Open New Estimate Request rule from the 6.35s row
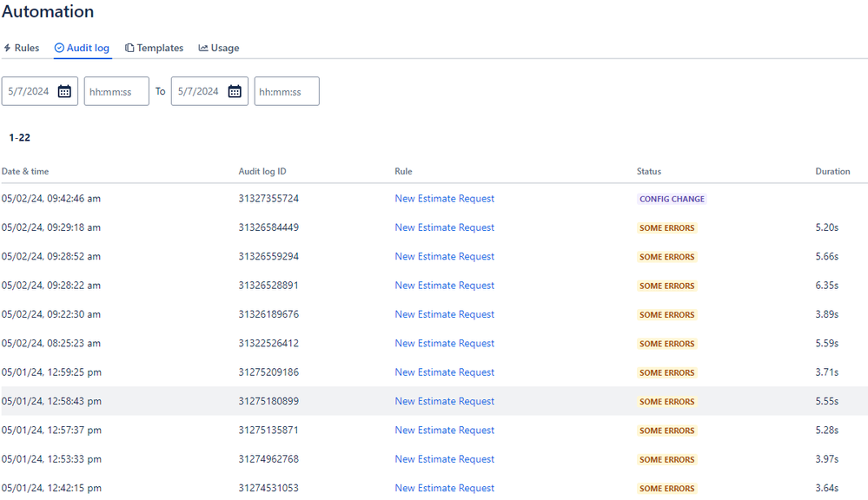 pos(444,285)
